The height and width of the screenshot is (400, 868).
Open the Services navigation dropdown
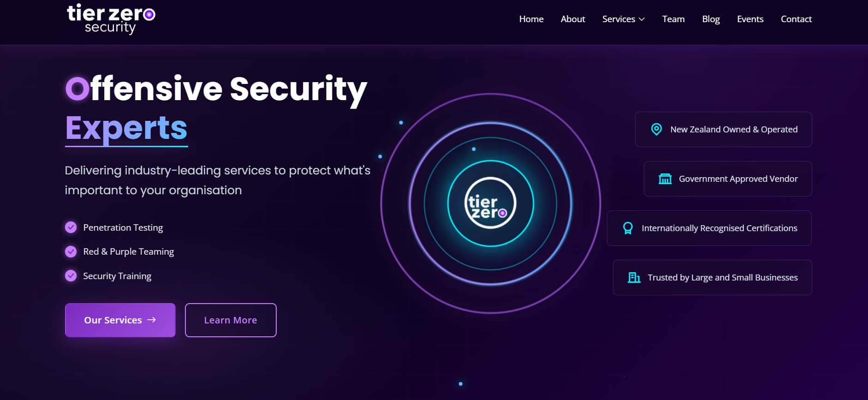pyautogui.click(x=623, y=19)
